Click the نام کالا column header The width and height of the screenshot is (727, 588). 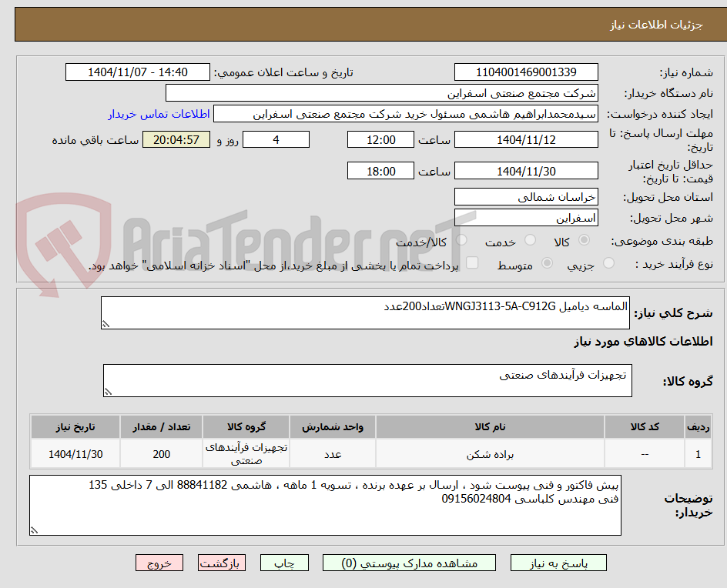[x=490, y=426]
